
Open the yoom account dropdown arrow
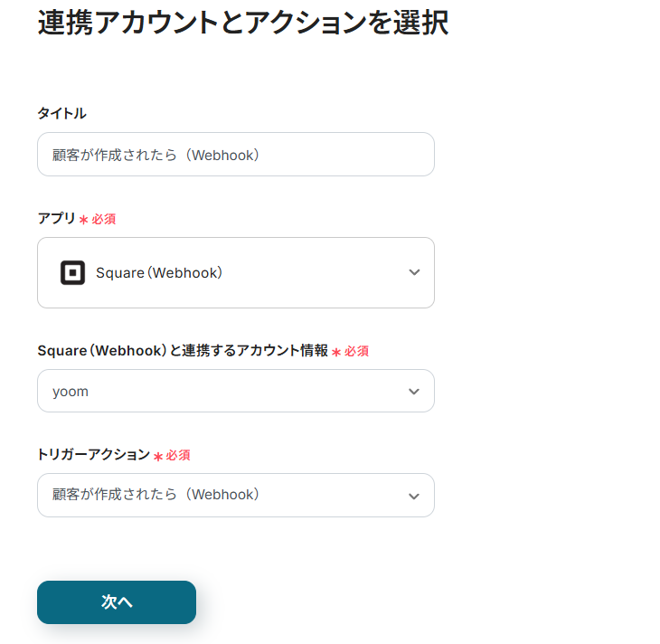[414, 392]
